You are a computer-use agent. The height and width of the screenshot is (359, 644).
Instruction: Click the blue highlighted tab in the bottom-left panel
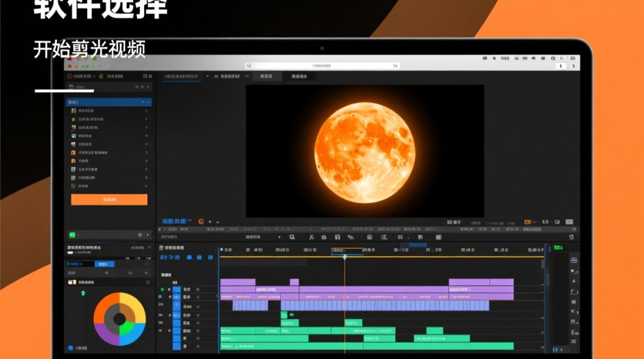click(x=104, y=264)
